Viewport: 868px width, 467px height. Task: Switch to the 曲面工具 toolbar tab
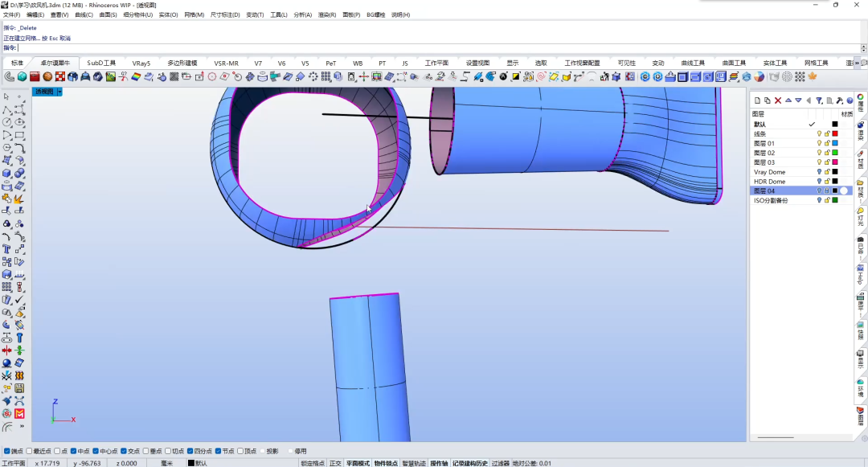(734, 63)
